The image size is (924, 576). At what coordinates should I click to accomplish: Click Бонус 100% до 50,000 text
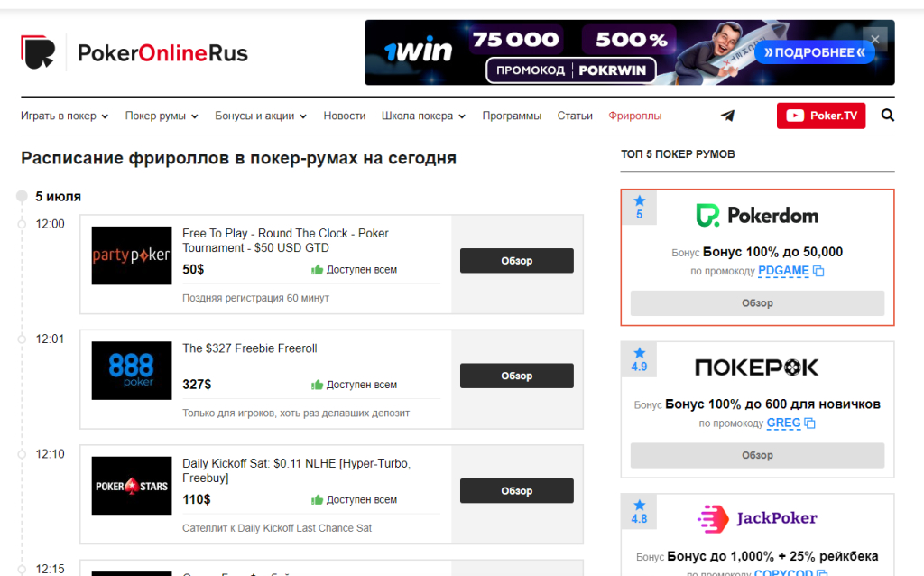(x=772, y=252)
